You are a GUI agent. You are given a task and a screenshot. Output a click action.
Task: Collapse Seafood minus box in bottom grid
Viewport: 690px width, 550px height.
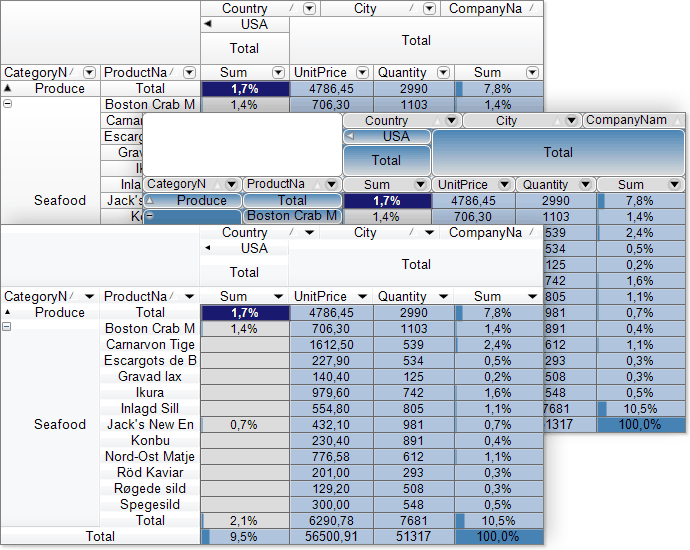point(7,326)
